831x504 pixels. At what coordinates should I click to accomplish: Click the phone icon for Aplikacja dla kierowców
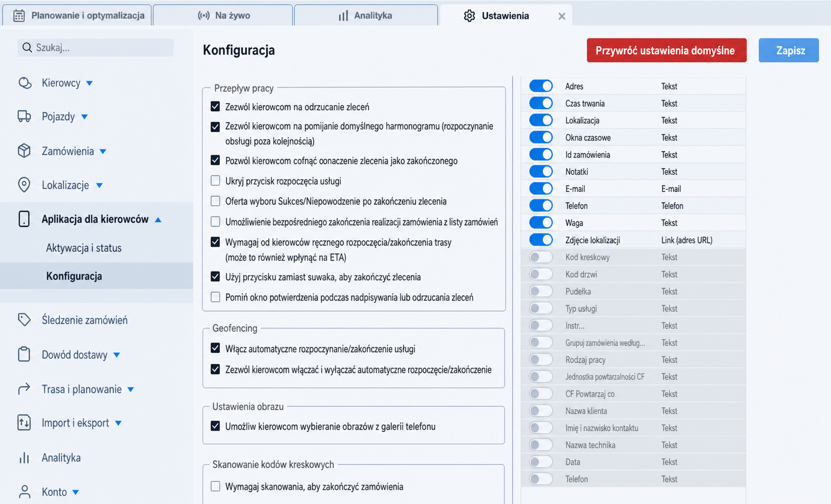pyautogui.click(x=24, y=219)
